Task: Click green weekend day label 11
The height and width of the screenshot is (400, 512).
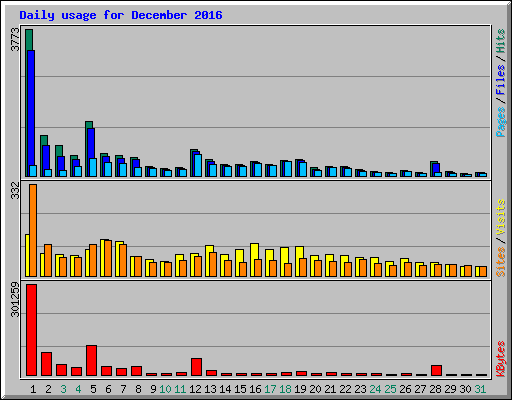Action: point(180,389)
